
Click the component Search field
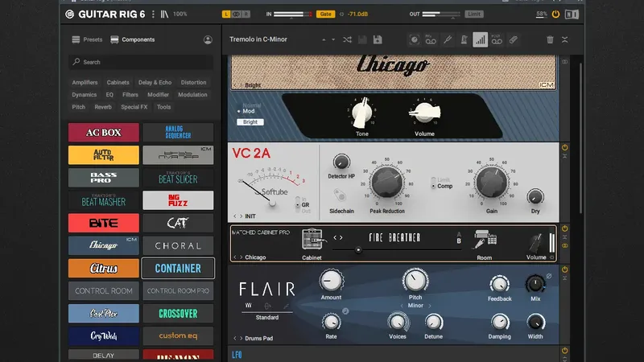[x=141, y=62]
